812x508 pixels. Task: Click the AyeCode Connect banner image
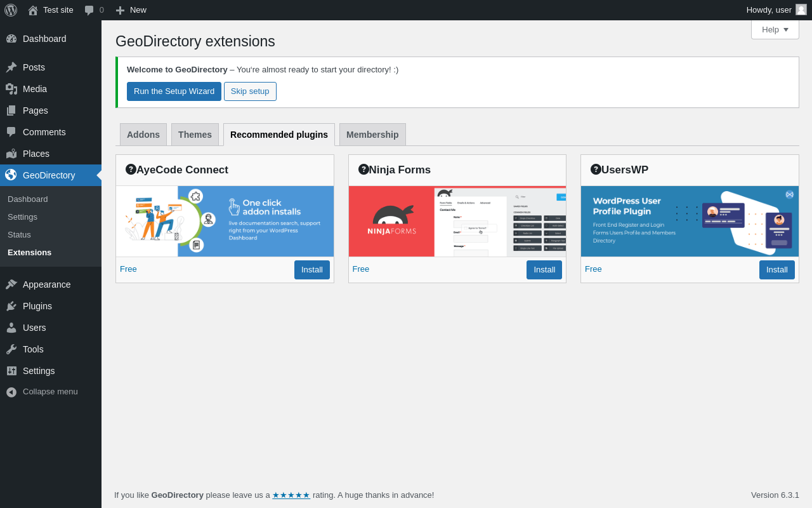[x=225, y=221]
